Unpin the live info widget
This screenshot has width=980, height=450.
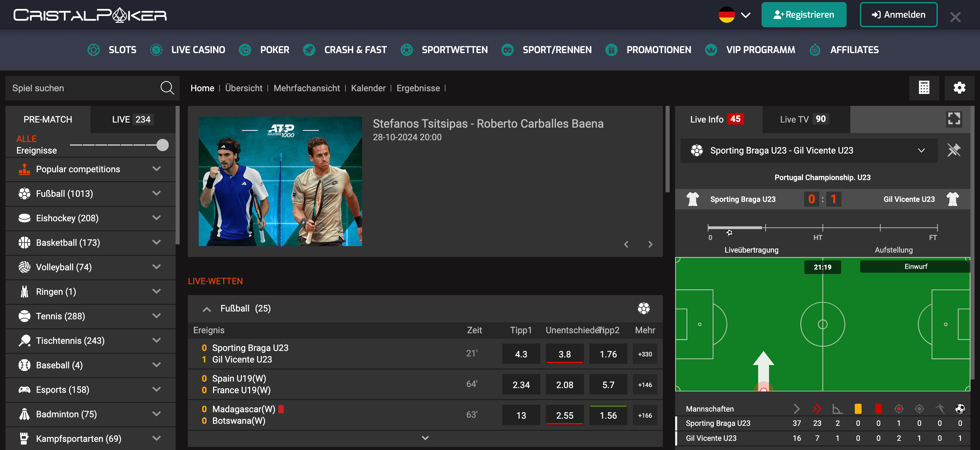coord(953,150)
